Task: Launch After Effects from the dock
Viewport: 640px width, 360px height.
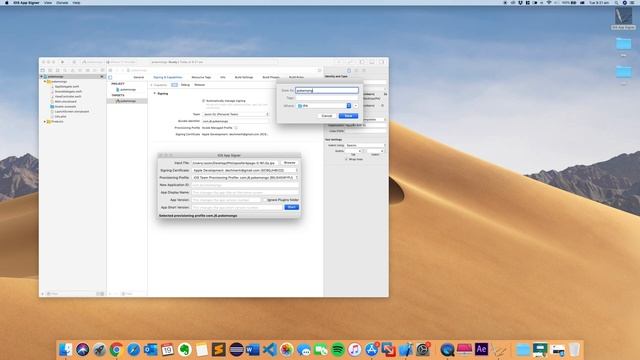Action: [481, 349]
